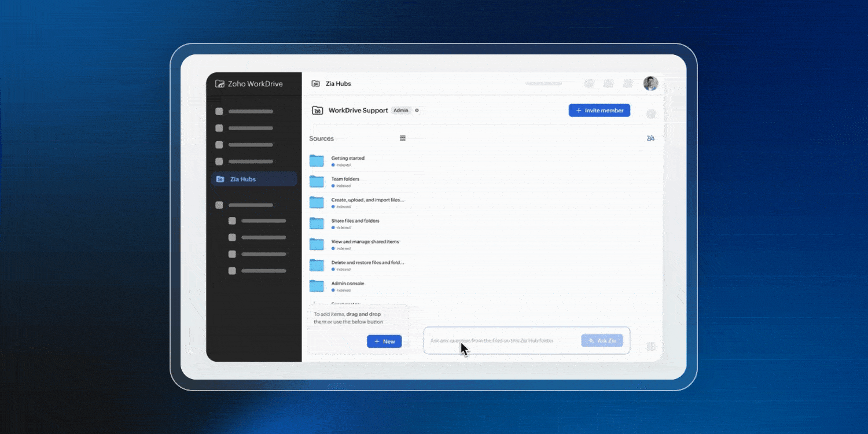Click the Zoho WorkDrive logo icon
The image size is (868, 434).
tap(220, 84)
